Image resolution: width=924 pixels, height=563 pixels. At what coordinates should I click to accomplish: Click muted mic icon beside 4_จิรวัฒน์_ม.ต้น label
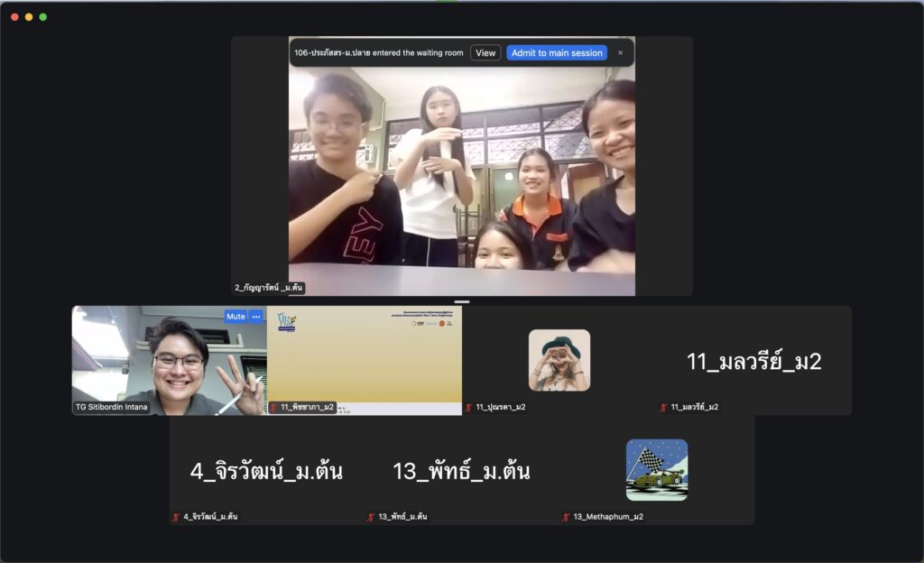(176, 517)
